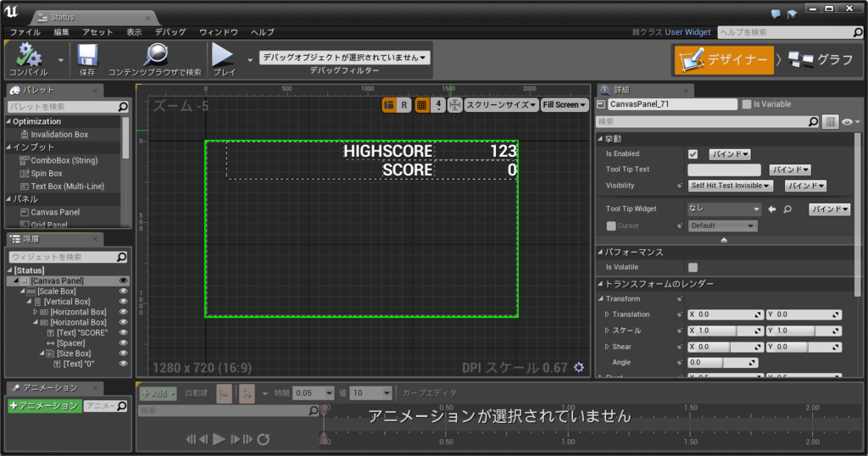Adjust the Shear Y value slider
This screenshot has height=456, width=868.
coord(804,347)
